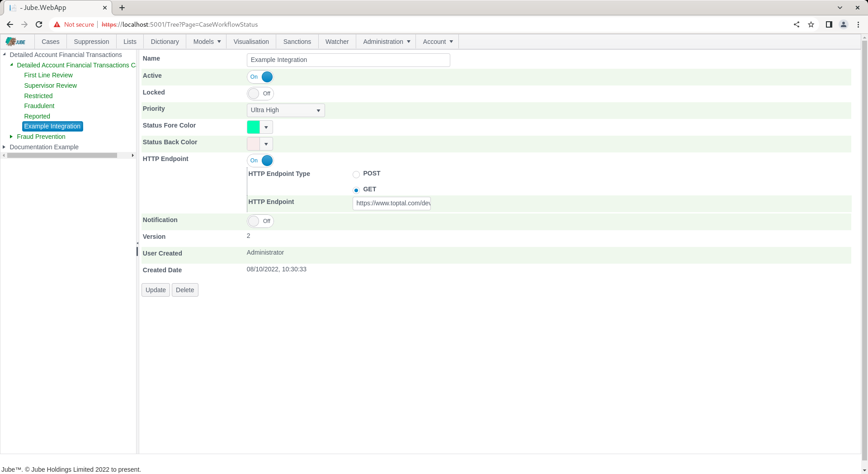The width and height of the screenshot is (868, 474).
Task: Click the tree panel horizontal scrollbar
Action: pos(62,156)
